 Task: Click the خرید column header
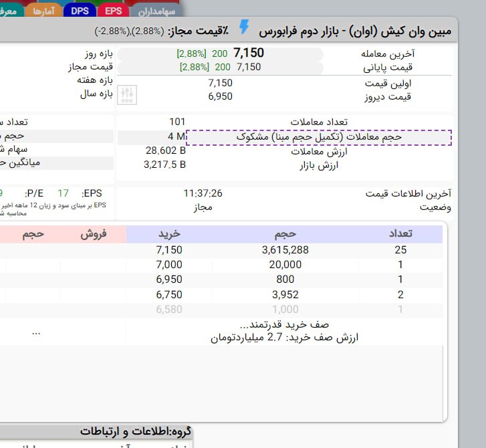pos(170,234)
